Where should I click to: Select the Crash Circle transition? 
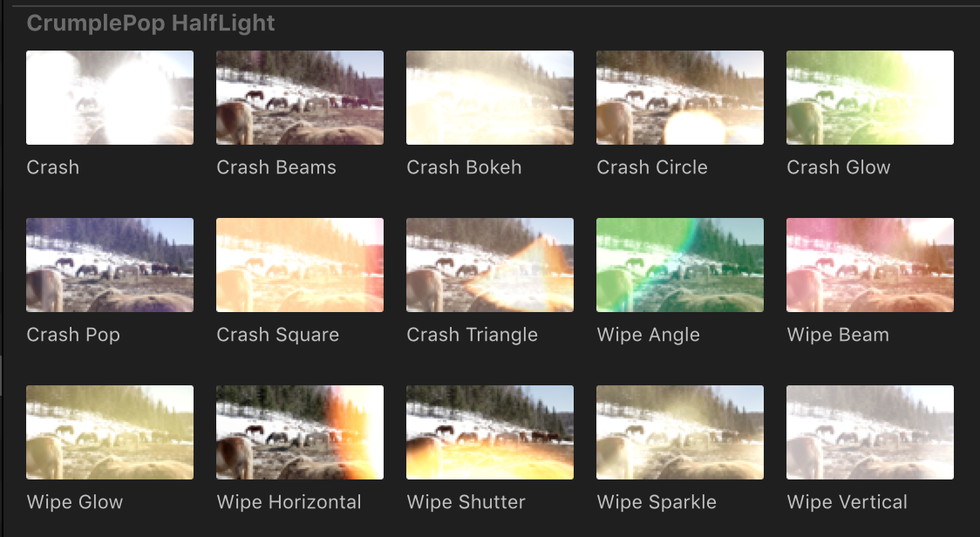pos(680,98)
